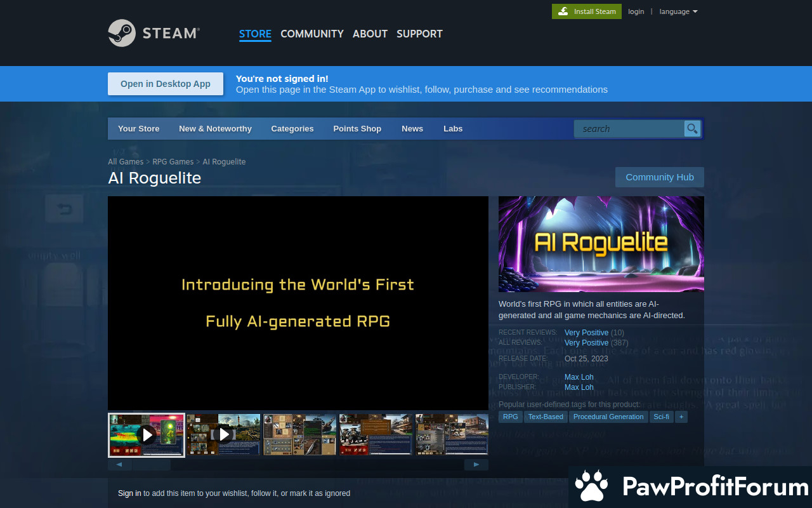Click the search magnifier icon
Viewport: 812px width, 508px height.
(692, 129)
